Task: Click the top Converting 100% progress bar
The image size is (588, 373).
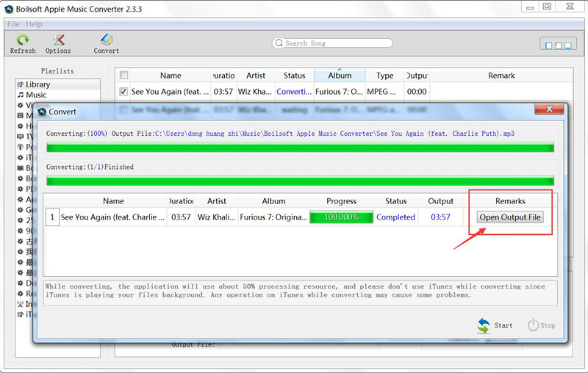Action: pos(300,148)
